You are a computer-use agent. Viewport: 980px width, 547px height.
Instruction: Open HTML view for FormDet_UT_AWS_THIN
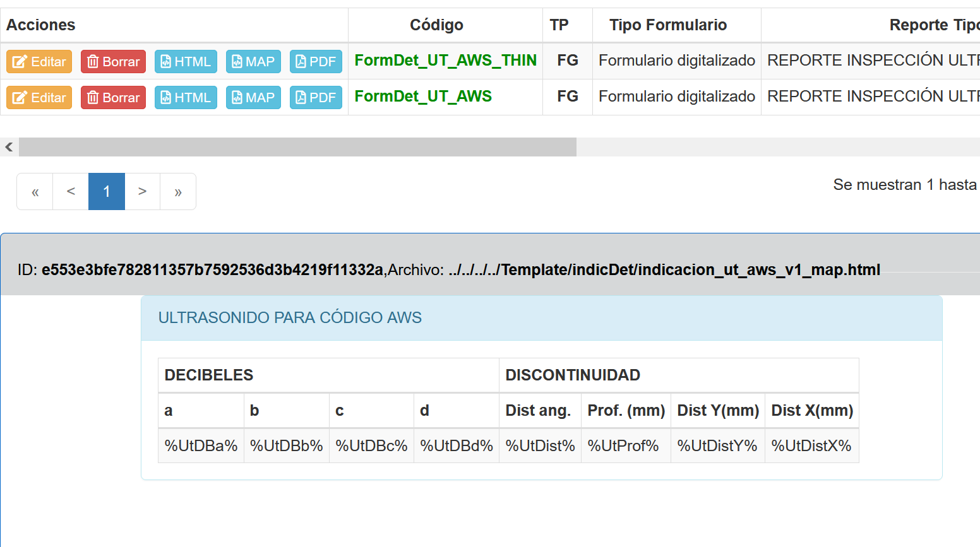pyautogui.click(x=186, y=62)
